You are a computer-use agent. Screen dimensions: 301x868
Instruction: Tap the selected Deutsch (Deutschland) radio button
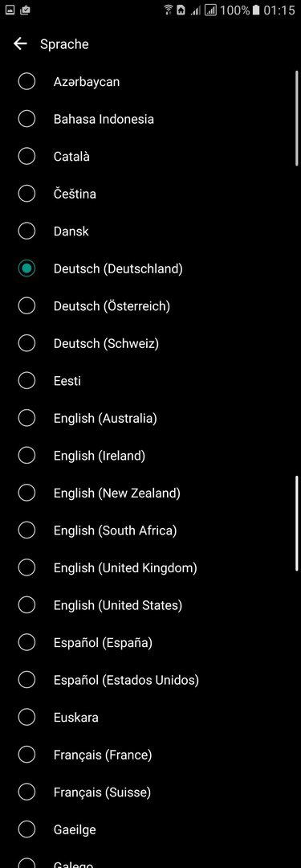click(x=26, y=268)
